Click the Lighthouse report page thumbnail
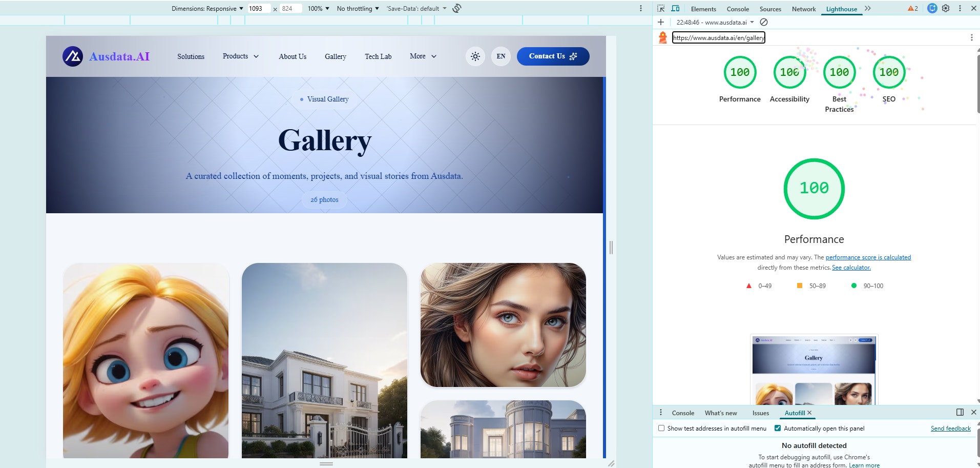The width and height of the screenshot is (980, 468). (x=814, y=369)
